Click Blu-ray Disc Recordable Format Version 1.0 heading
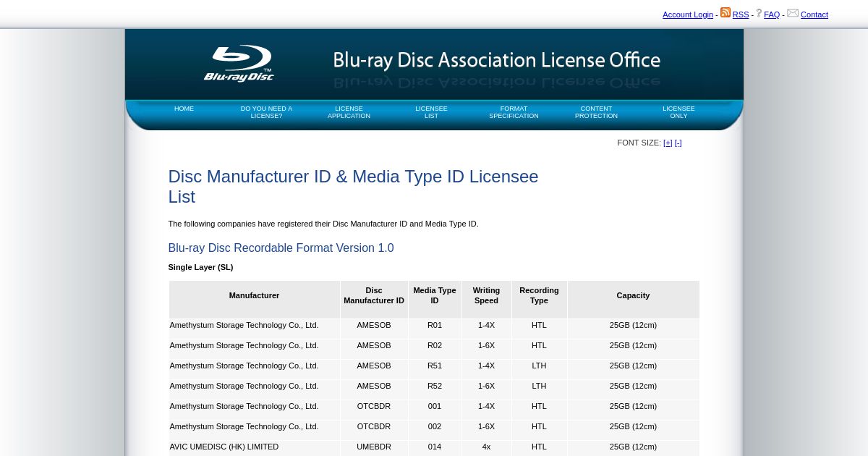This screenshot has height=456, width=868. click(x=281, y=248)
